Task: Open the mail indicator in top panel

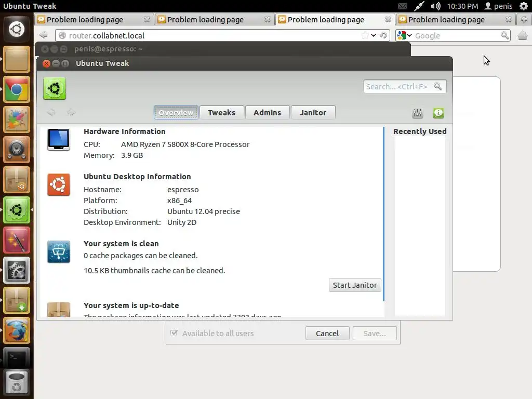Action: (x=403, y=6)
